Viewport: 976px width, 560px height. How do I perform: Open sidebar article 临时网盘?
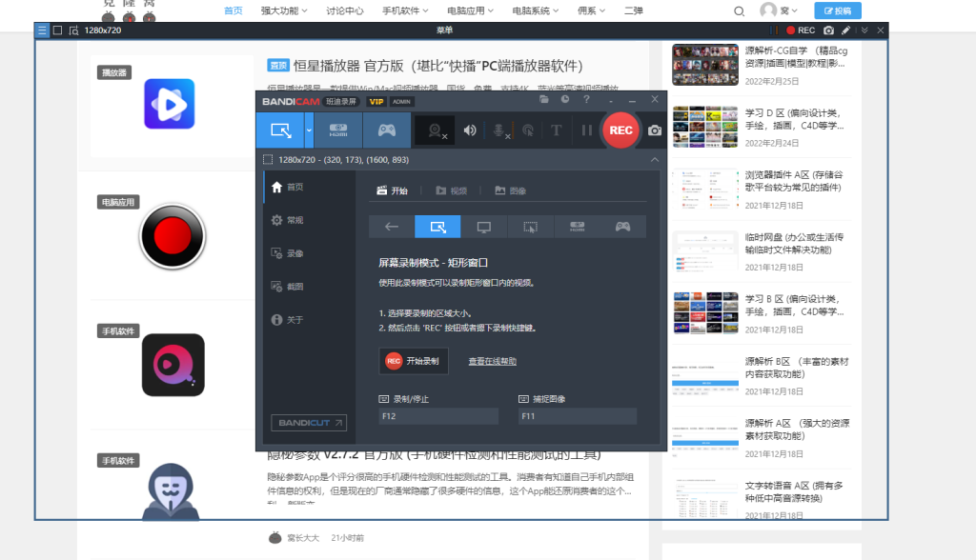(794, 243)
